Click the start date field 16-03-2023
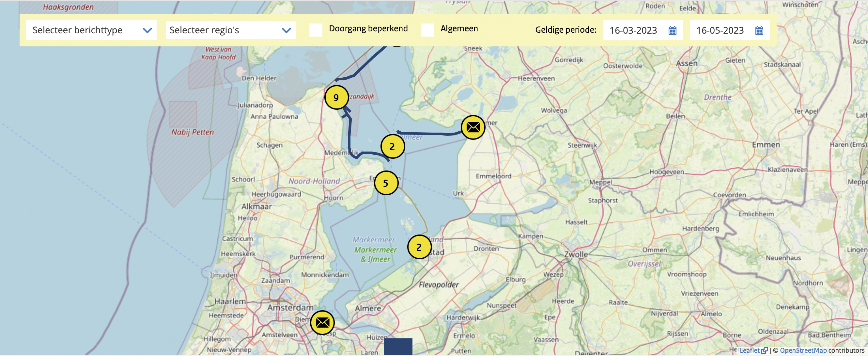 [x=633, y=30]
